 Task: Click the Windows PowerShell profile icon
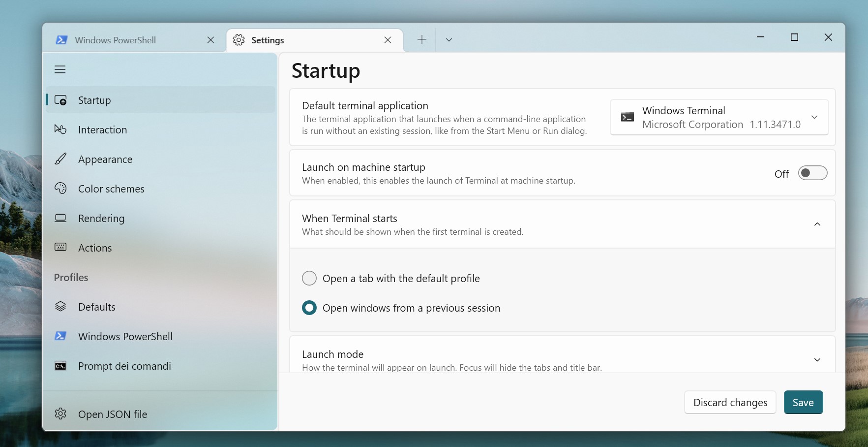tap(60, 336)
